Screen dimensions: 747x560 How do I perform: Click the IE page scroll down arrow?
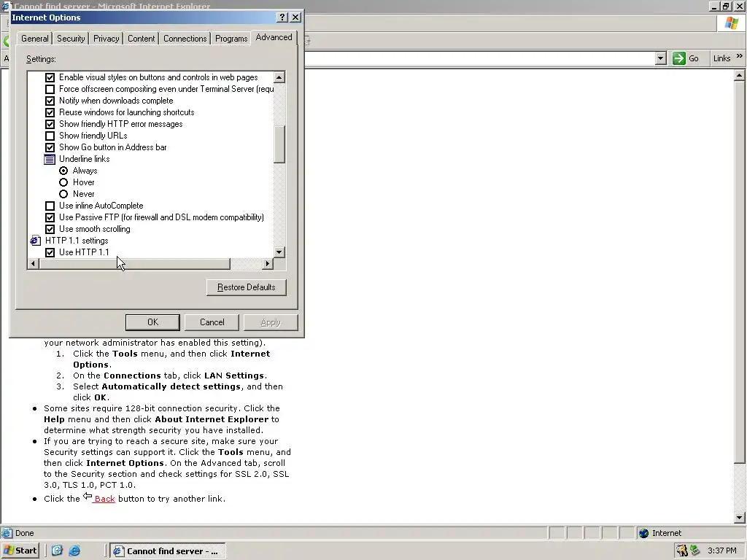click(x=740, y=517)
